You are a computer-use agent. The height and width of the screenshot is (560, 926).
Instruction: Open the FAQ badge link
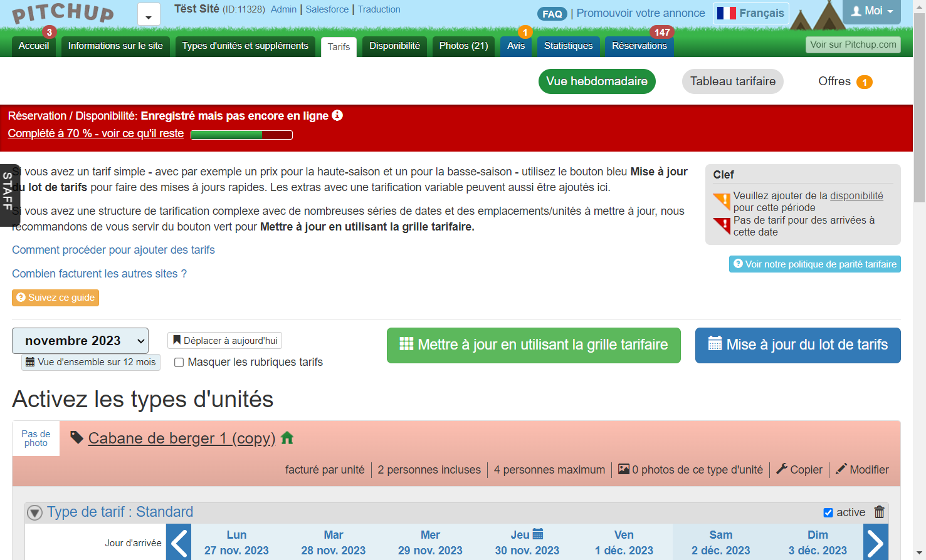click(x=552, y=14)
